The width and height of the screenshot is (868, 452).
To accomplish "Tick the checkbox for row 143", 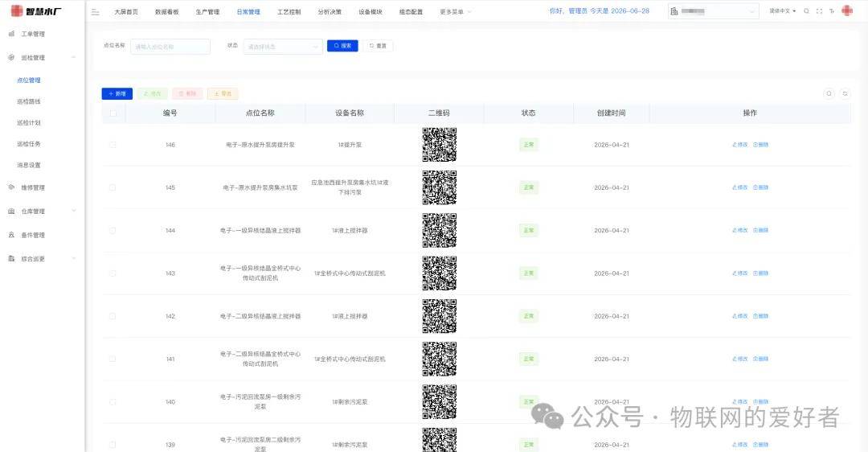I will coord(113,273).
